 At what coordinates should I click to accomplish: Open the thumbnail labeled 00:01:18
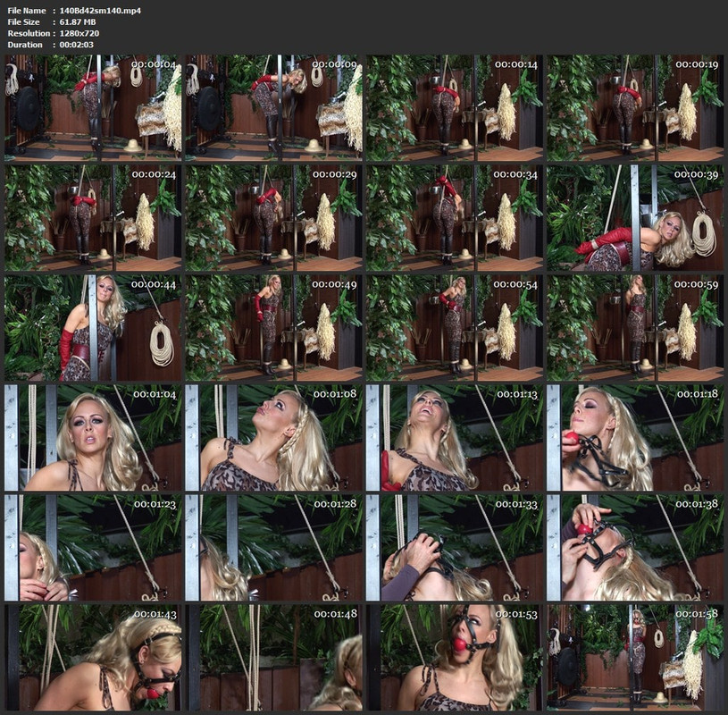coord(635,438)
